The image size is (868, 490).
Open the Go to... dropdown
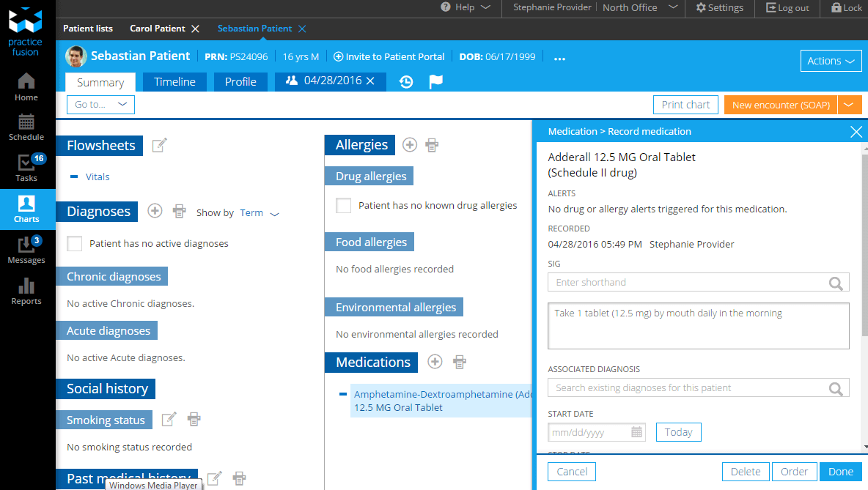point(100,105)
